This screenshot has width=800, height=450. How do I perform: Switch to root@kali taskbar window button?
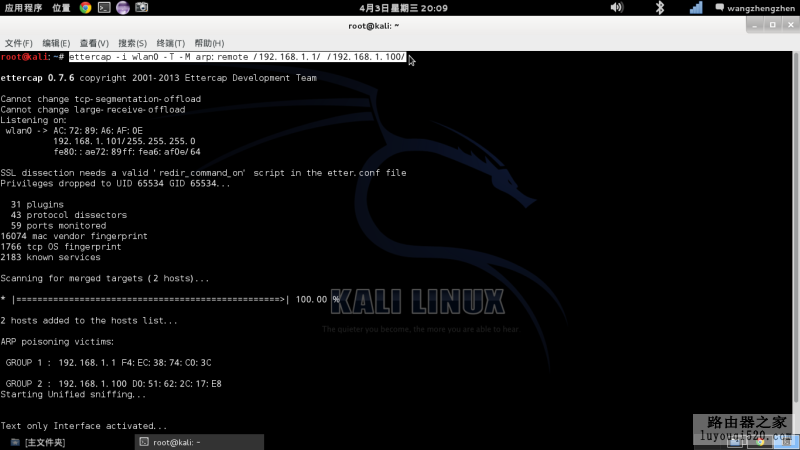pos(199,442)
